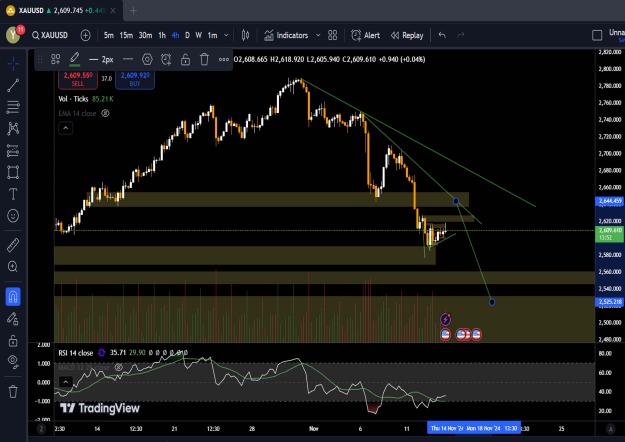Click the floating toolbar drag handle

(x=40, y=59)
